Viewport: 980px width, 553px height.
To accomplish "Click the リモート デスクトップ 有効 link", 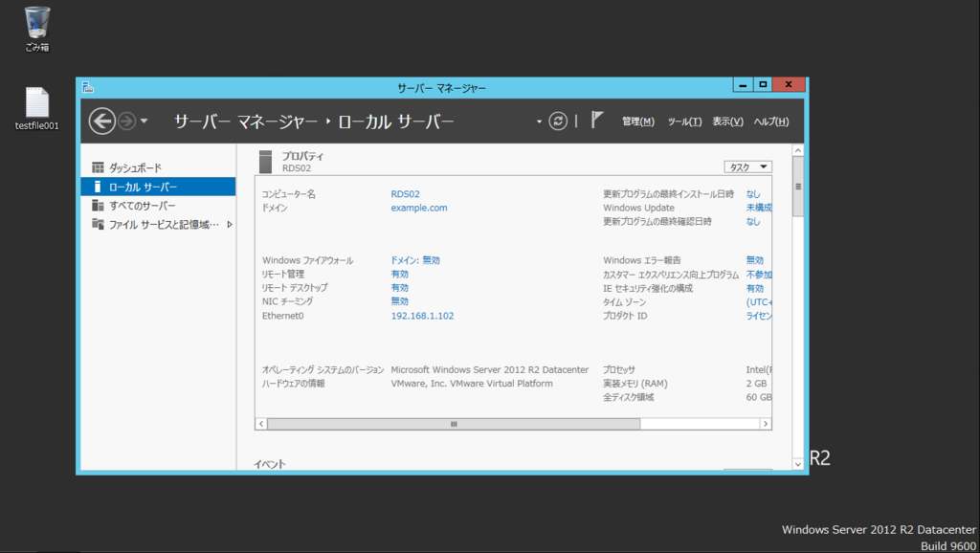I will coord(399,287).
